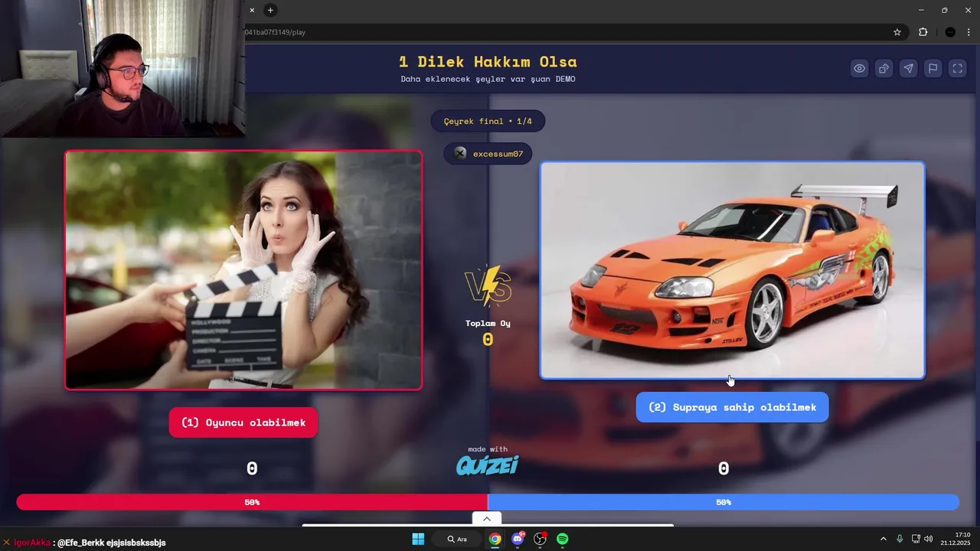Open the volume speaker tray icon
The width and height of the screenshot is (980, 551).
click(x=929, y=539)
